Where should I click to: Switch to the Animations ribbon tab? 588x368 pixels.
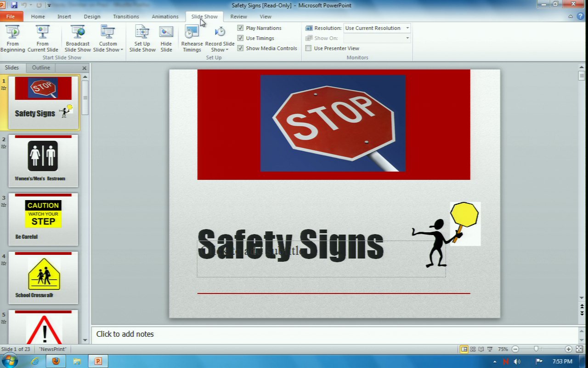165,17
